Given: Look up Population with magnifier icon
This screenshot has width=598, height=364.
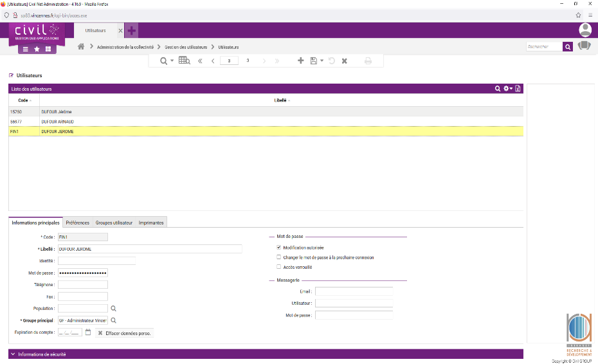Looking at the screenshot, I should pos(113,308).
